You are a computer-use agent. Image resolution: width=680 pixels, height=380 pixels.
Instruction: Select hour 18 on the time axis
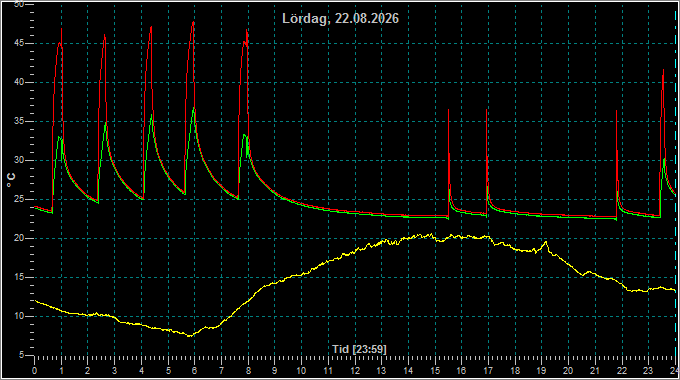point(515,371)
